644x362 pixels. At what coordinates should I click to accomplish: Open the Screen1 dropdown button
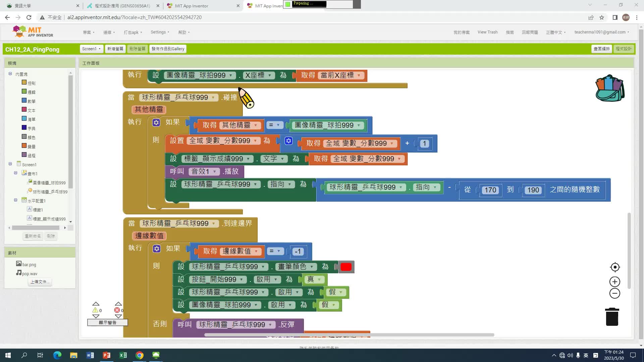(x=91, y=49)
